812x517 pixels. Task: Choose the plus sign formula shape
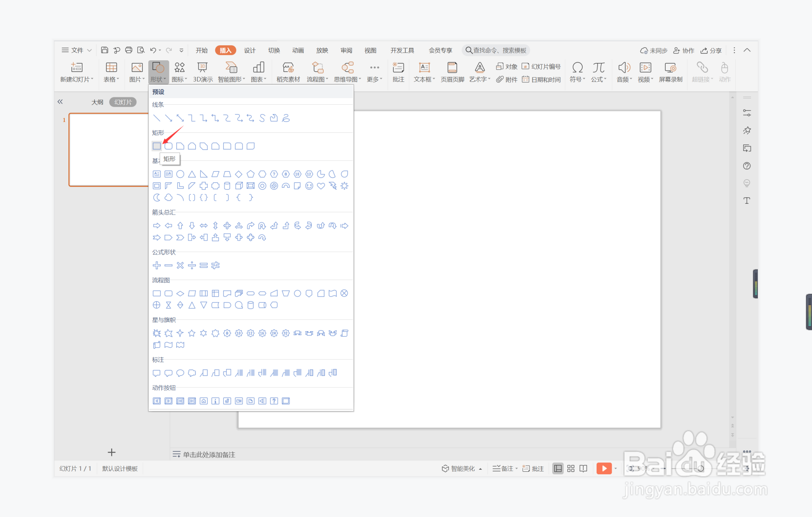pos(157,266)
